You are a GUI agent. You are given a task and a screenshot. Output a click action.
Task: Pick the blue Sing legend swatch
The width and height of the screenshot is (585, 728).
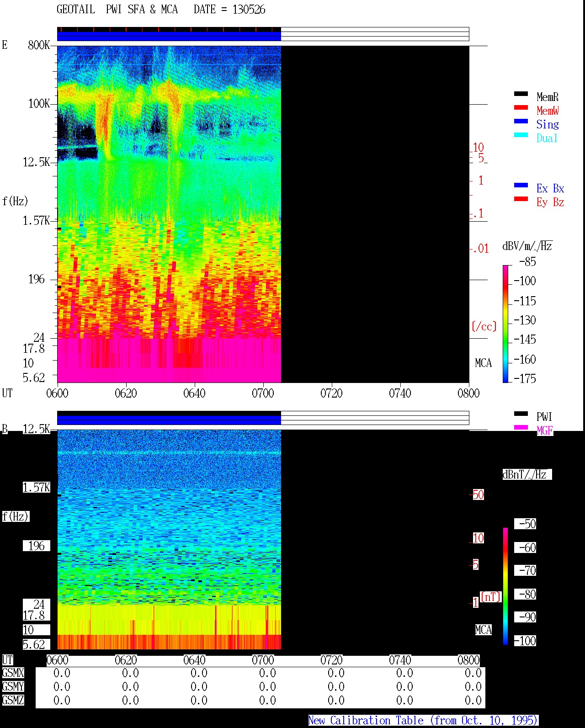(521, 121)
